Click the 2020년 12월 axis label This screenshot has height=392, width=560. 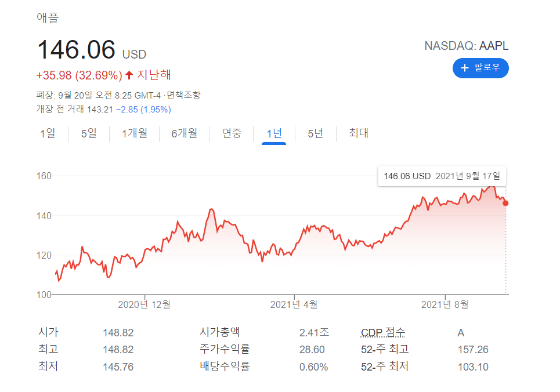(x=144, y=304)
